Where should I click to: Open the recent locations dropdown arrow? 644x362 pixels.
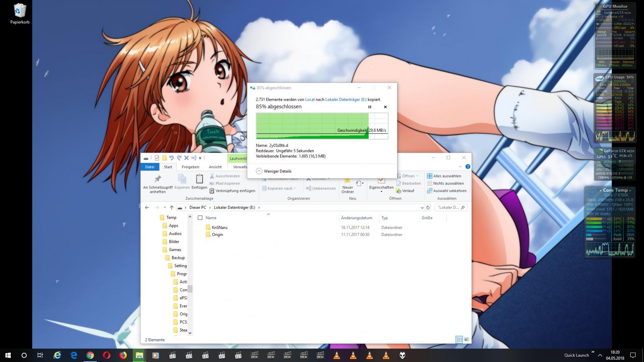(165, 207)
